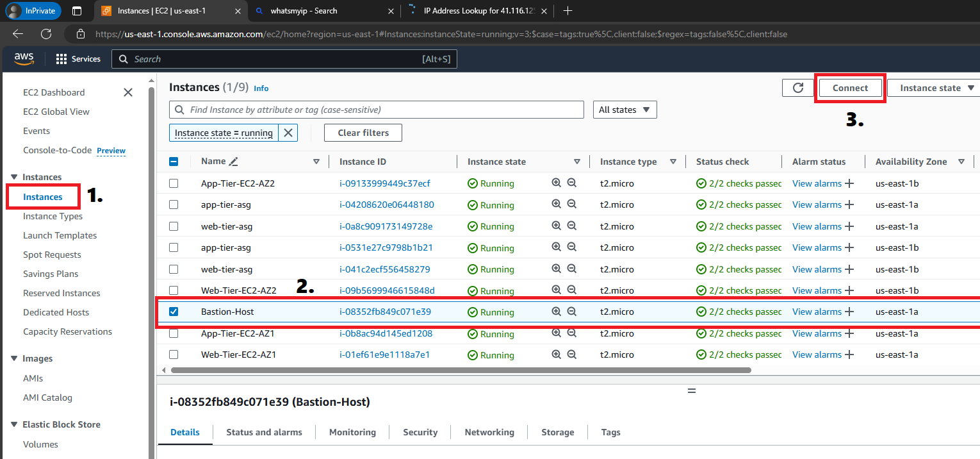This screenshot has width=980, height=459.
Task: Switch to the Monitoring tab
Action: pos(352,432)
